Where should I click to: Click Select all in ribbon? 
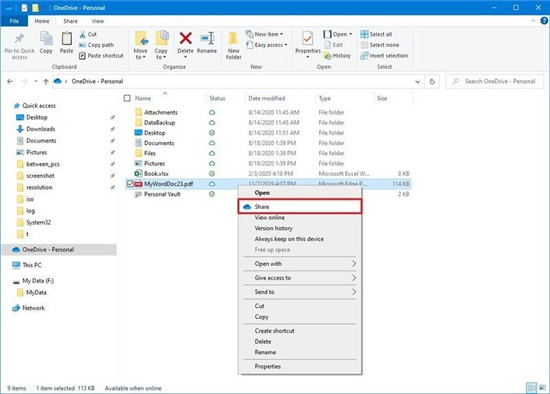tap(376, 34)
